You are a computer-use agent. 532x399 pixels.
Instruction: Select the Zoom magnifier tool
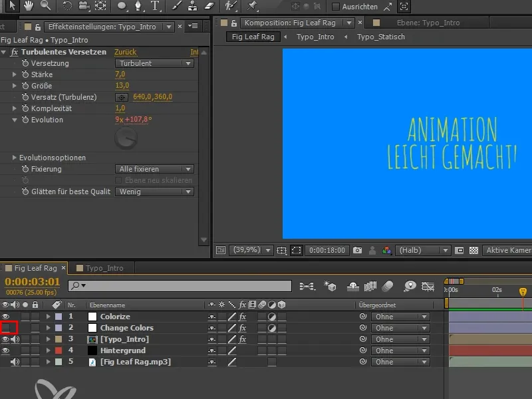coord(45,6)
